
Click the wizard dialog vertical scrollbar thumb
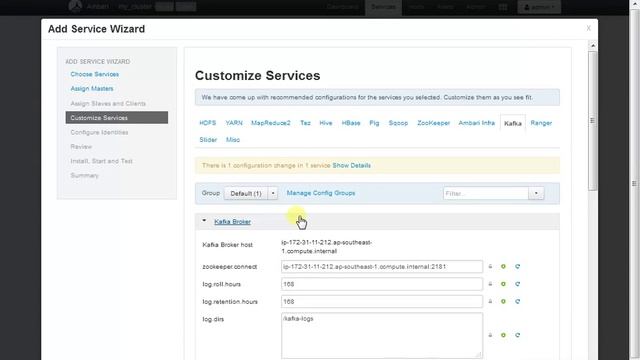593,120
